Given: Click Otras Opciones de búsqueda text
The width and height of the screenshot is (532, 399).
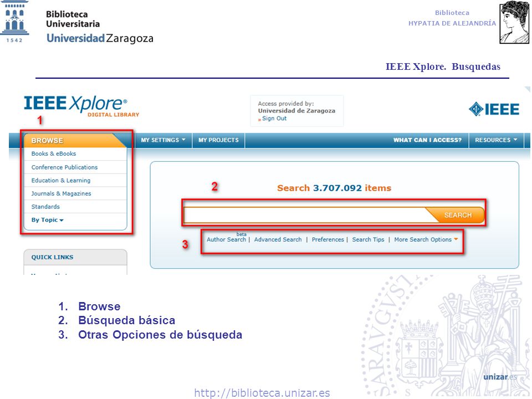Looking at the screenshot, I should click(x=160, y=335).
